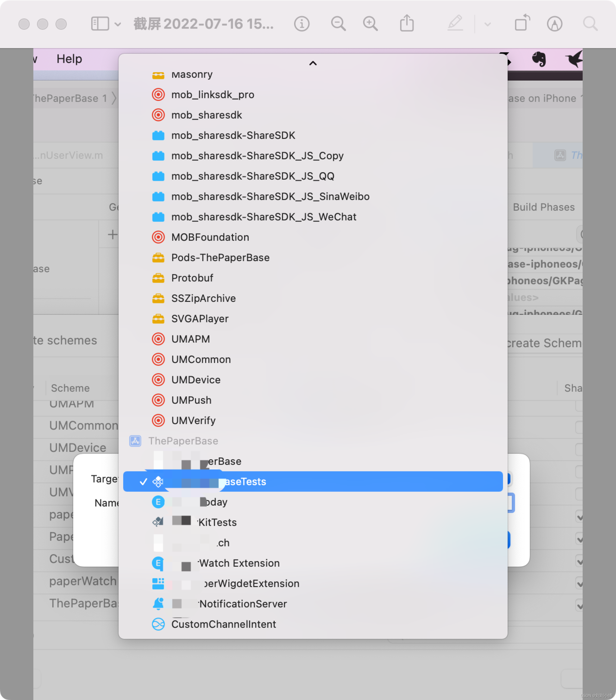
Task: Choose mob_sharesdk-ShareSDK_JS_WeChat from the target list
Action: [264, 217]
